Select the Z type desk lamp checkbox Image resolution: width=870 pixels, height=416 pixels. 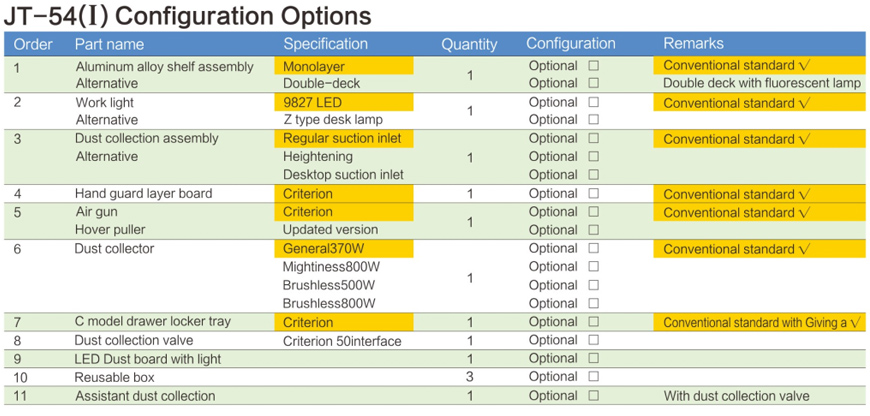point(594,120)
